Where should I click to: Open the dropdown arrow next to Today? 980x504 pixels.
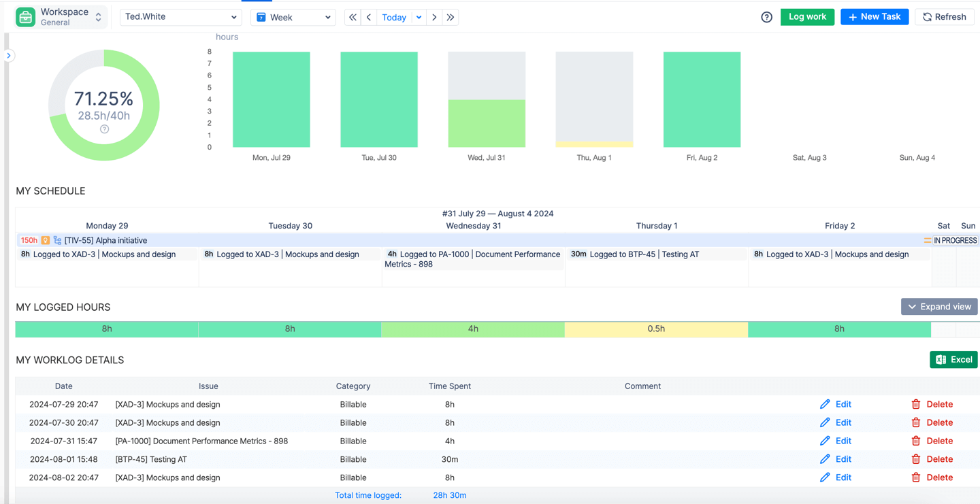coord(419,17)
